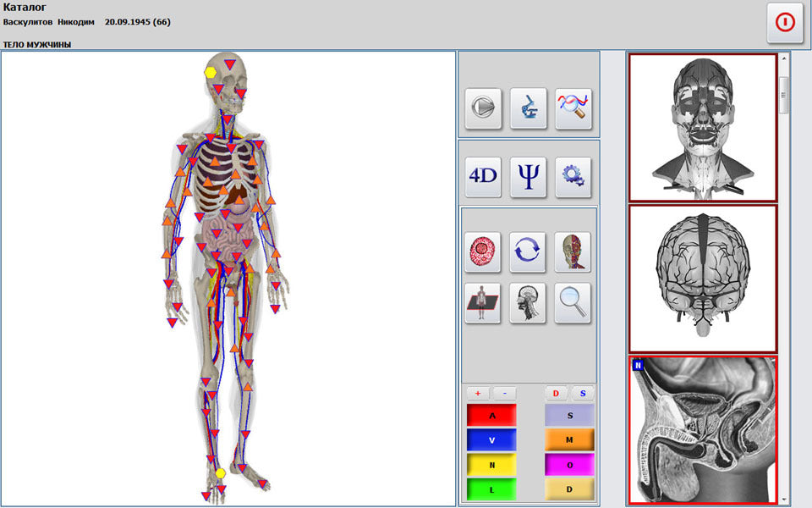Toggle the blue V channel button
The height and width of the screenshot is (508, 812).
491,439
